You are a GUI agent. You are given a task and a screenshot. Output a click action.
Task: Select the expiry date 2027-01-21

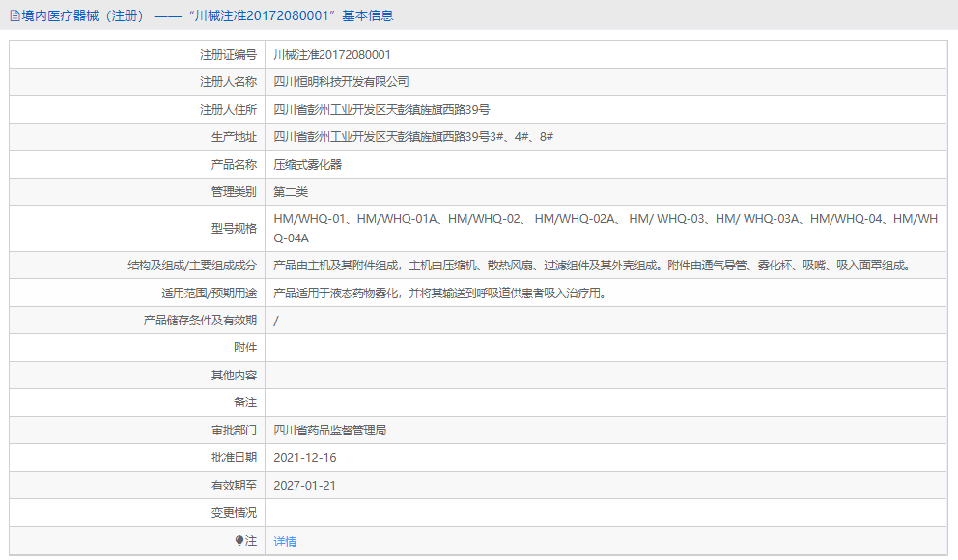point(304,486)
